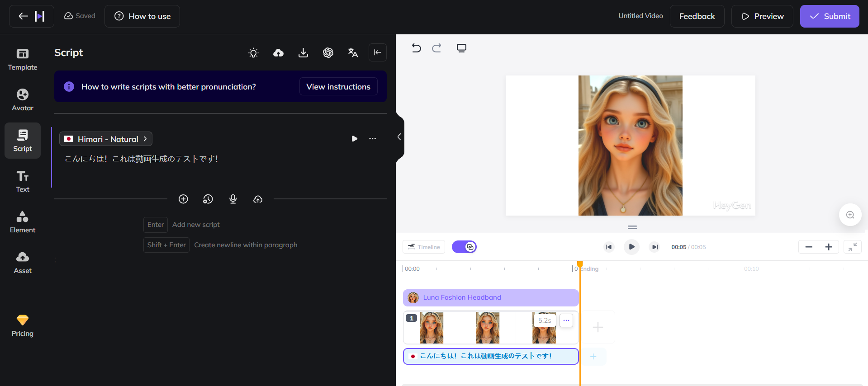Open the script history clock icon
Screen dimensions: 868x386
(208, 199)
